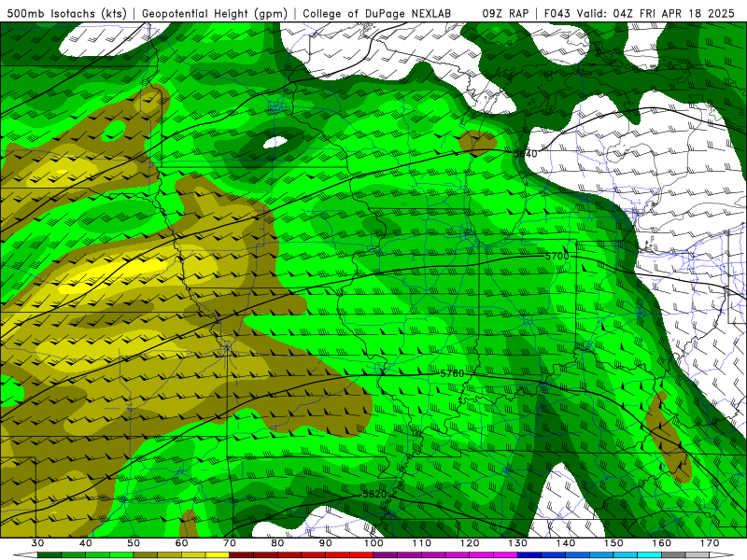Click the 50 knot legend label
Screen dimensions: 747x560
coord(134,543)
